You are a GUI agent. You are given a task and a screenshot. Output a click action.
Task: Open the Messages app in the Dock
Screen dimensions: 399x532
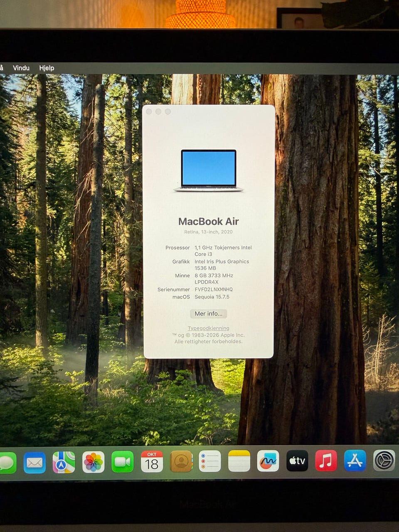7,462
